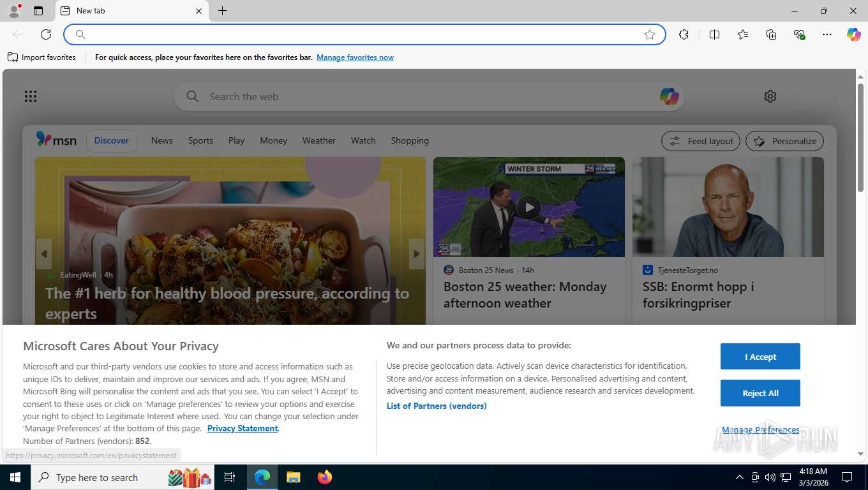Open the Collections icon
868x490 pixels.
(x=771, y=34)
